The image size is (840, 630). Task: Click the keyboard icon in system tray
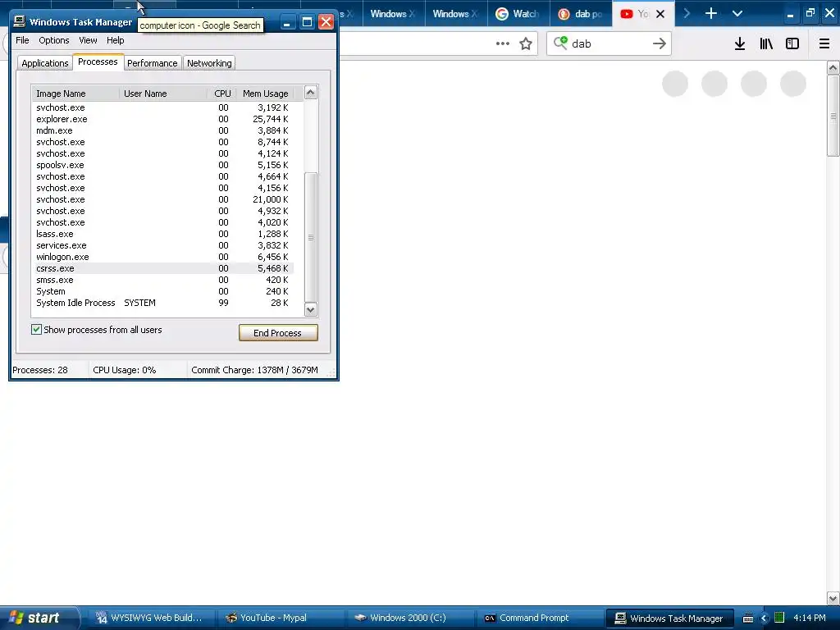tap(748, 619)
